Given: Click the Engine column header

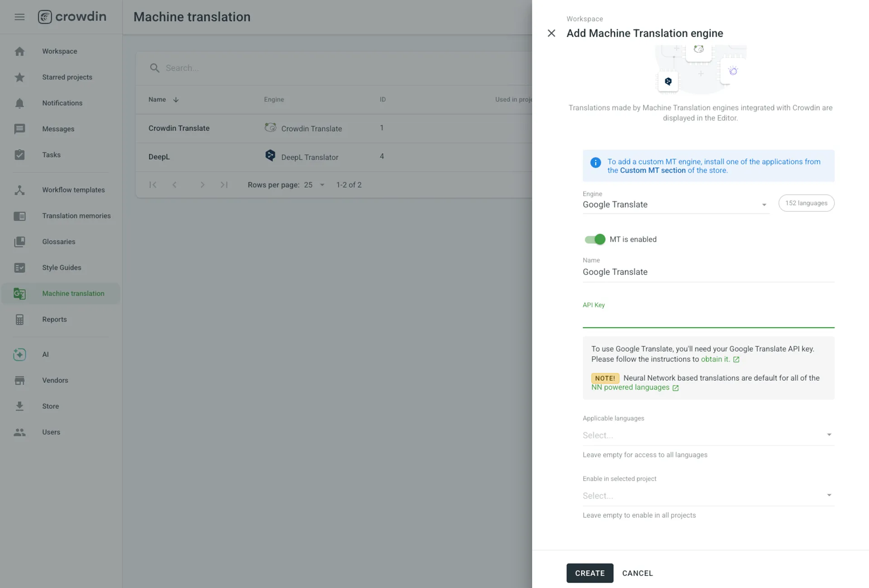Looking at the screenshot, I should click(274, 100).
